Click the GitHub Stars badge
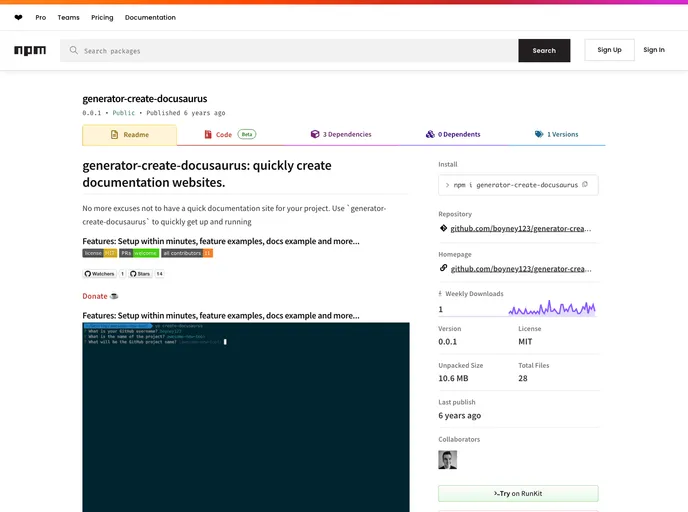 tap(140, 274)
